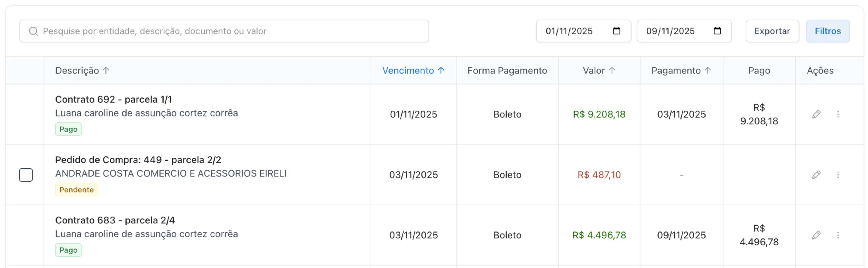Edit Contrato 683 parcela 2/4 entry

tap(816, 235)
